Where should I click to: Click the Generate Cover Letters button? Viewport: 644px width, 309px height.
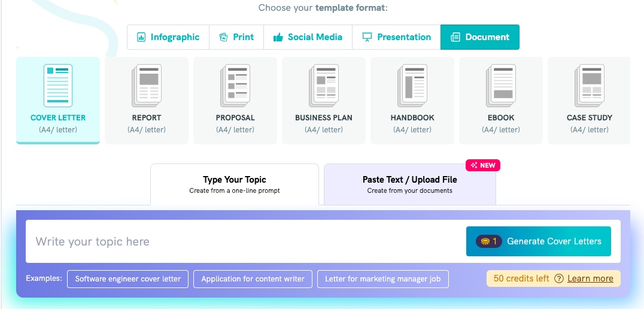pos(539,241)
